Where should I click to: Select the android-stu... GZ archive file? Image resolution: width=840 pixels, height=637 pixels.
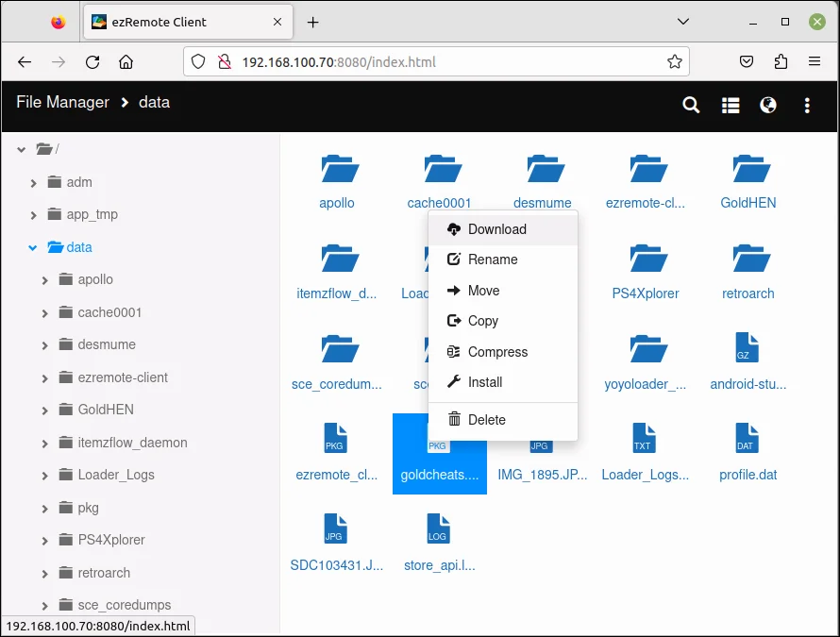tap(748, 348)
